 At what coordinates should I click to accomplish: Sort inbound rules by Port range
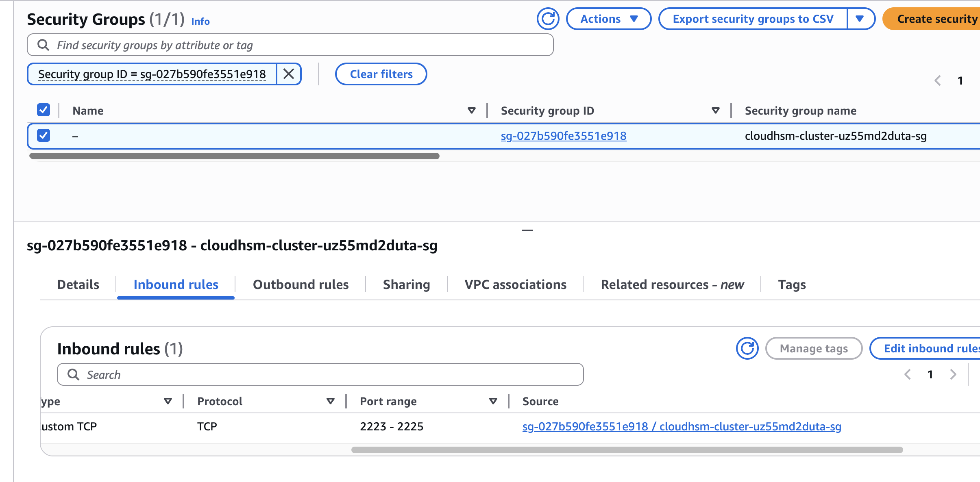point(493,401)
